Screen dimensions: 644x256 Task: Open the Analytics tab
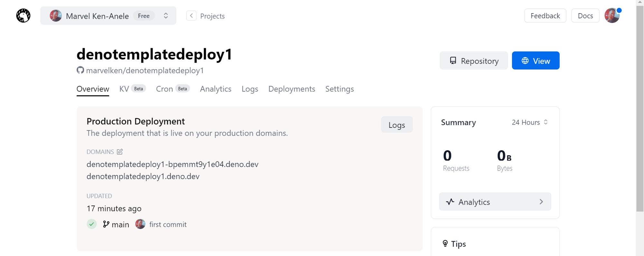pos(215,89)
